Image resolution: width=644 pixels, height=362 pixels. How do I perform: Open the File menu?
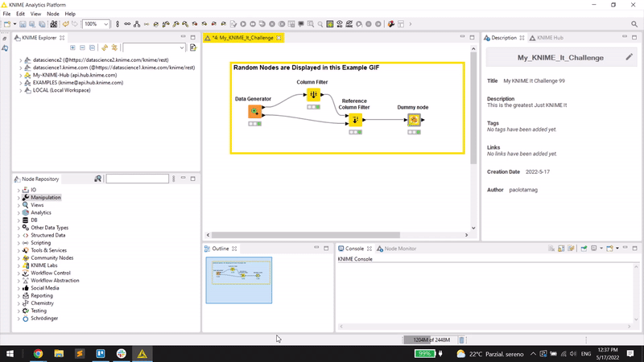[6, 14]
